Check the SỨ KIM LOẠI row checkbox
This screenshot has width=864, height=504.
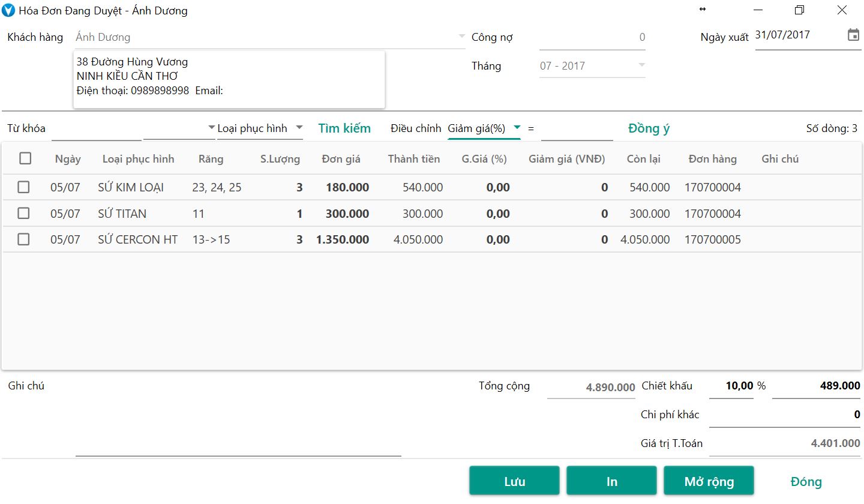click(x=23, y=187)
